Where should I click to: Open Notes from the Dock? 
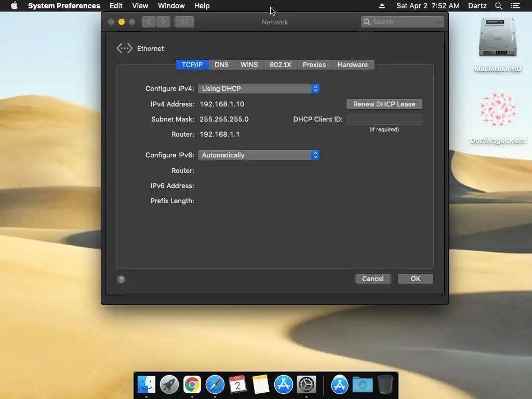[261, 384]
